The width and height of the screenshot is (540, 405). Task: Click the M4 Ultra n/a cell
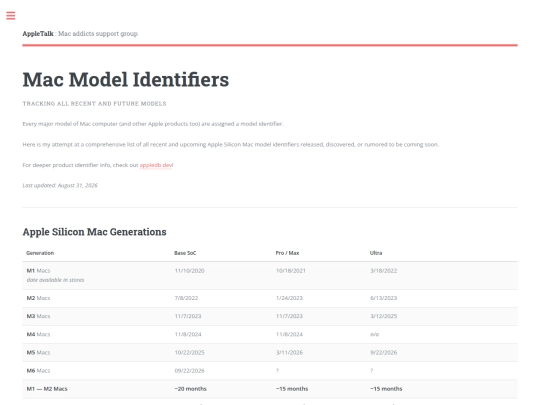374,334
